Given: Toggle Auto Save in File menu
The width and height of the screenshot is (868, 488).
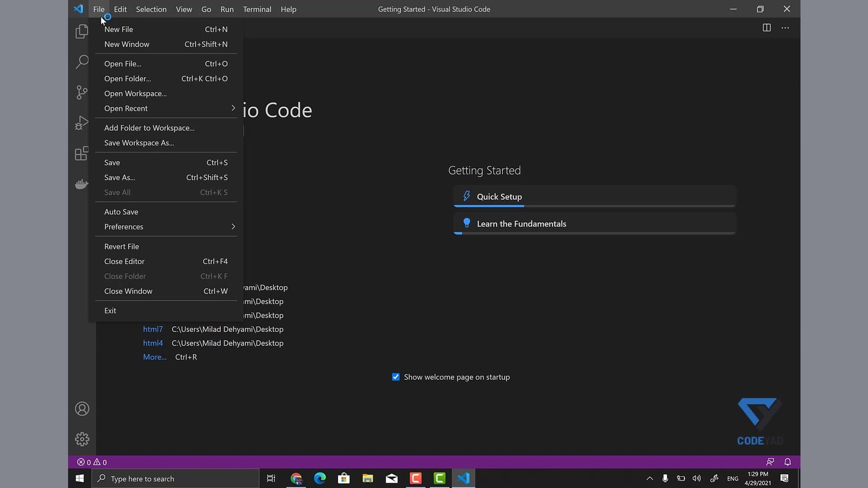Looking at the screenshot, I should [x=121, y=212].
